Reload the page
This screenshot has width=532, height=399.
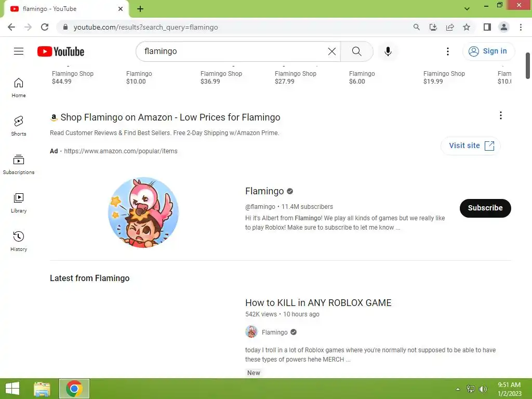[45, 27]
